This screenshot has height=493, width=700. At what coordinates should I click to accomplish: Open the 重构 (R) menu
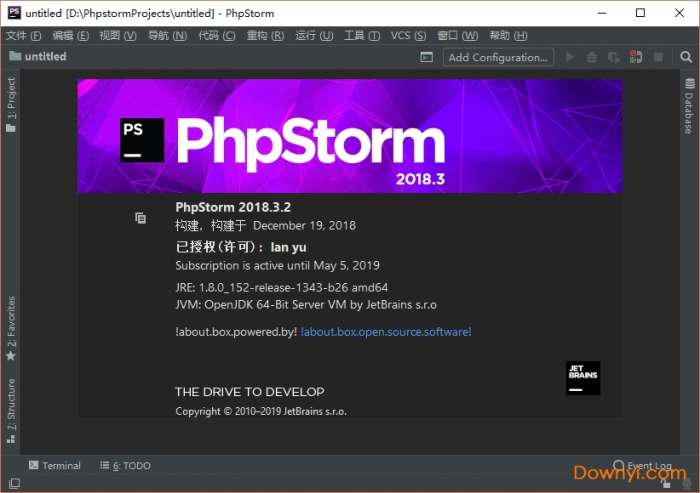point(265,35)
